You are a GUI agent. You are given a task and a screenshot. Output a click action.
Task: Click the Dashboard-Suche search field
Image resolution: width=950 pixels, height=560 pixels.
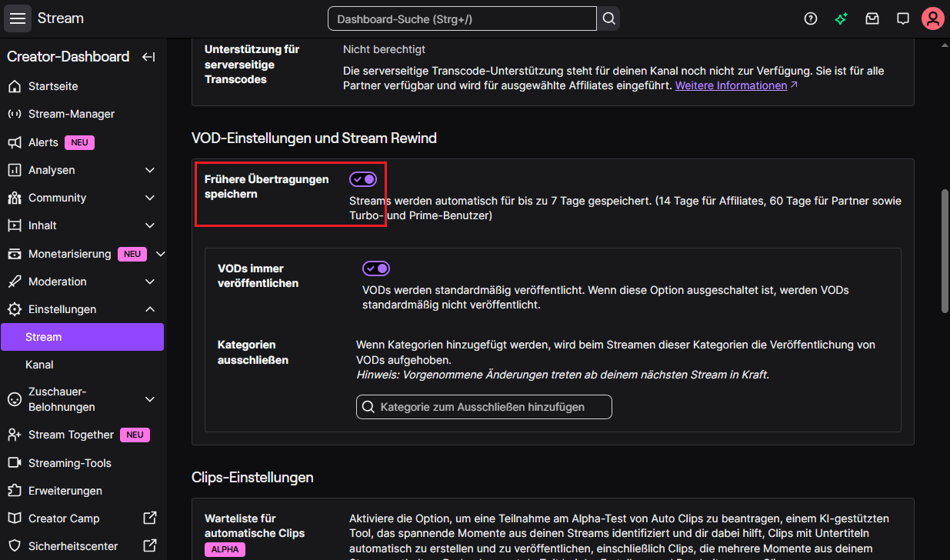462,18
